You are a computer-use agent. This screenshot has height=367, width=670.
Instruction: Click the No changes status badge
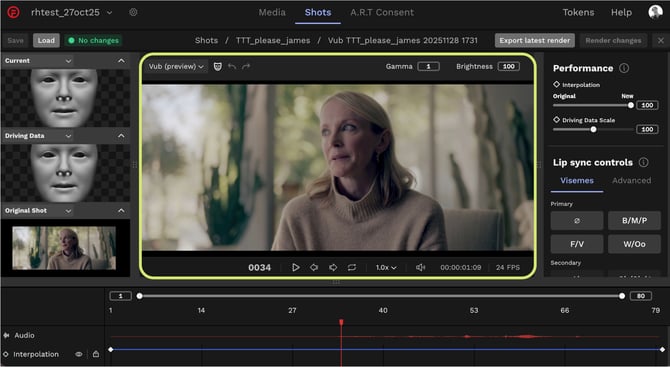coord(93,41)
